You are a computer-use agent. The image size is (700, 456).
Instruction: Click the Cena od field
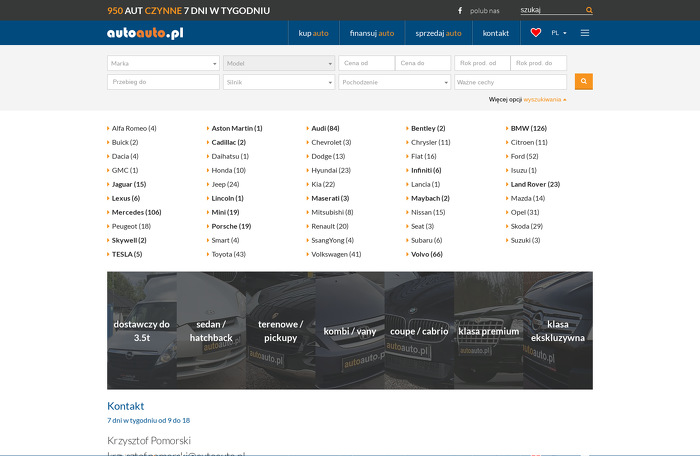(367, 63)
